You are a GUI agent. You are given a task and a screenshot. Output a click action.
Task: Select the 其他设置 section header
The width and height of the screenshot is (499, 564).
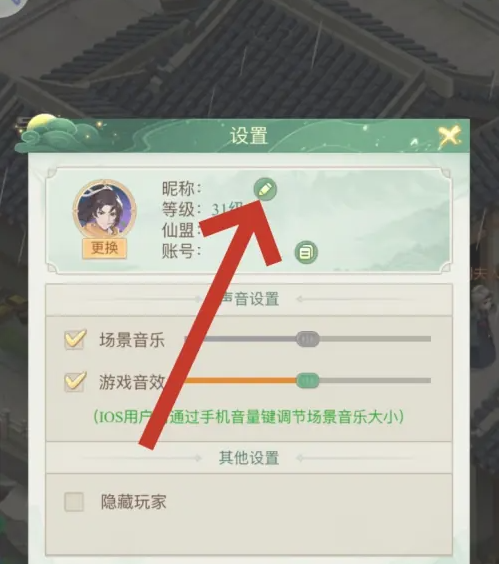coord(249,458)
